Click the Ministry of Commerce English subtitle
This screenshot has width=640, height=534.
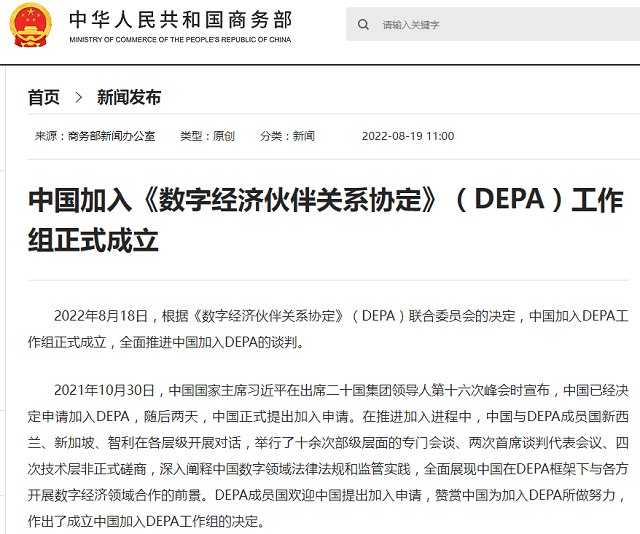180,40
